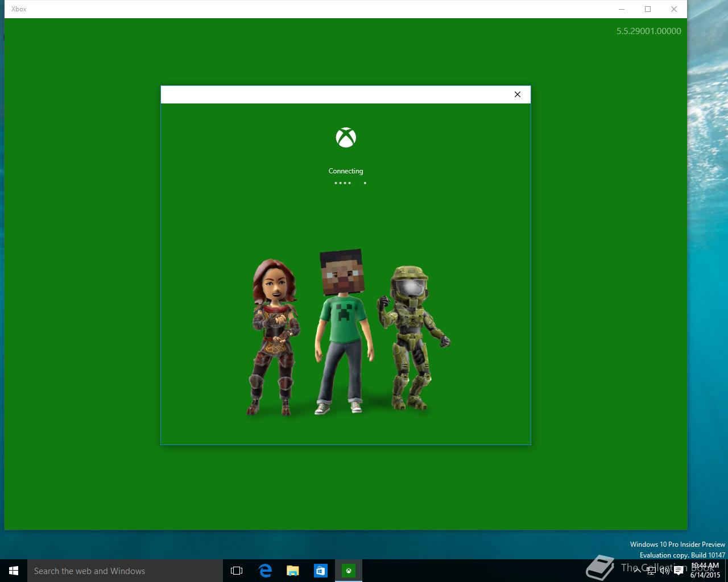Click the Halo Master Chief avatar
This screenshot has height=582, width=728.
413,338
